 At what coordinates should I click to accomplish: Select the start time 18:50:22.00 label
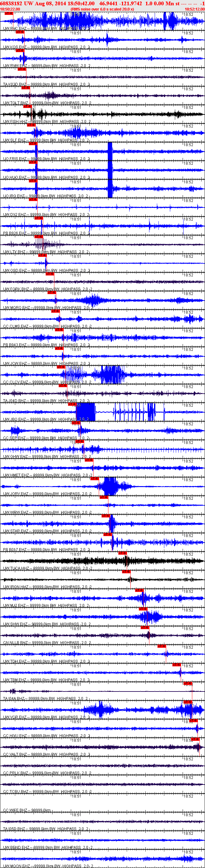click(x=10, y=9)
